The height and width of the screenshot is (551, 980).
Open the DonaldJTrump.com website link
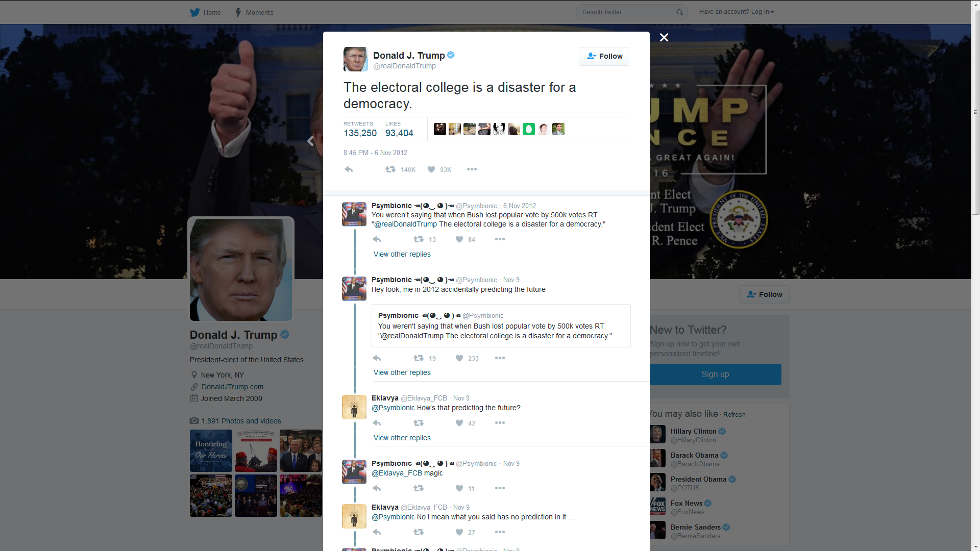[x=232, y=387]
